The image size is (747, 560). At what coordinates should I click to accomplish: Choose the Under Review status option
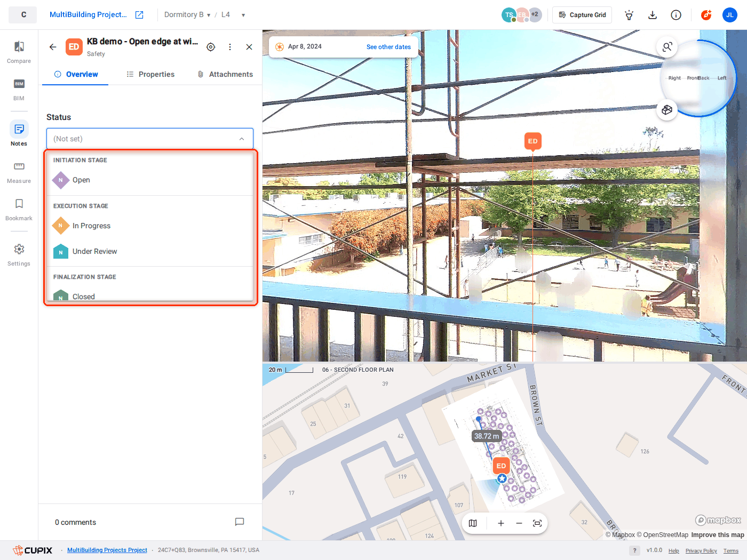150,252
